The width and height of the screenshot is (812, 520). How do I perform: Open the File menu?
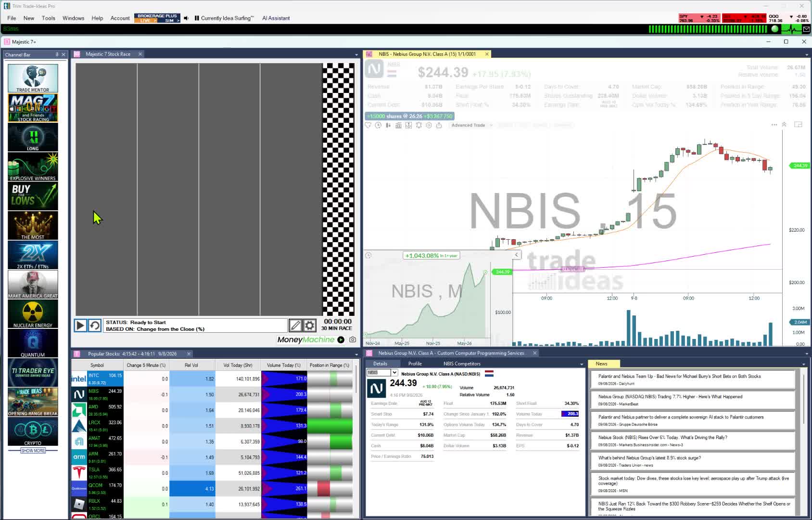pos(12,18)
